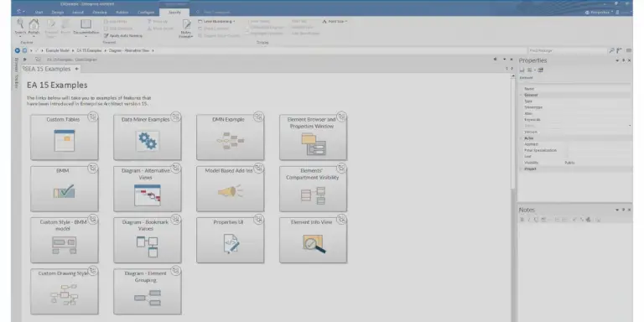Click the search icon beside Find Package
Viewport: 644px width, 322px height.
(x=611, y=50)
